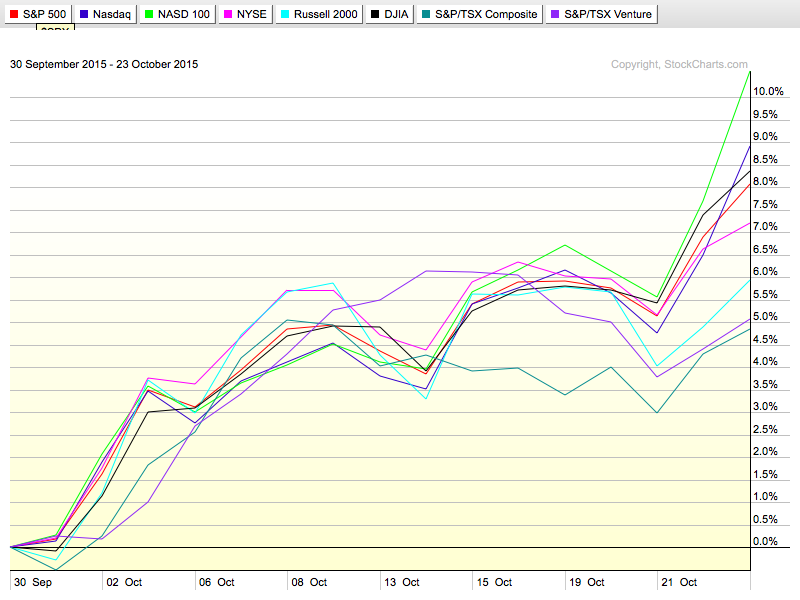Click the 19 Oct date label
The image size is (800, 600).
pyautogui.click(x=587, y=582)
